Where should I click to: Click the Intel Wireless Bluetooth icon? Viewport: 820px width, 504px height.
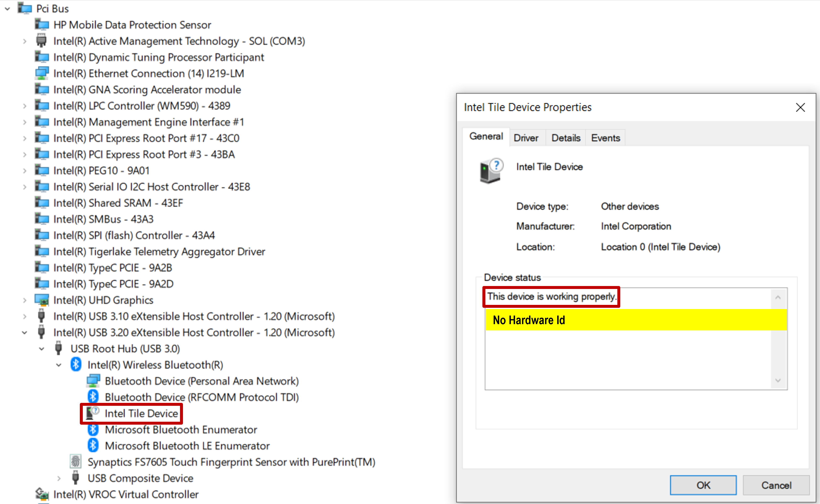point(76,365)
